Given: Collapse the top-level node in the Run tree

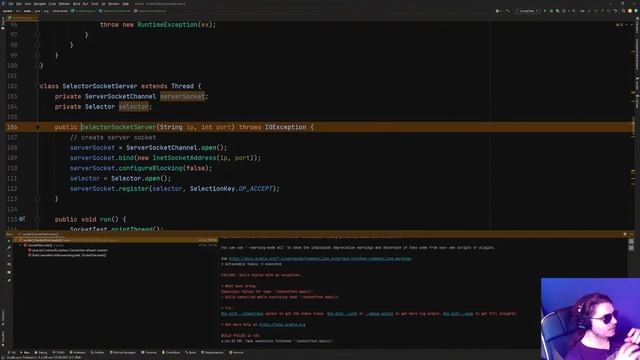Looking at the screenshot, I should [16, 240].
